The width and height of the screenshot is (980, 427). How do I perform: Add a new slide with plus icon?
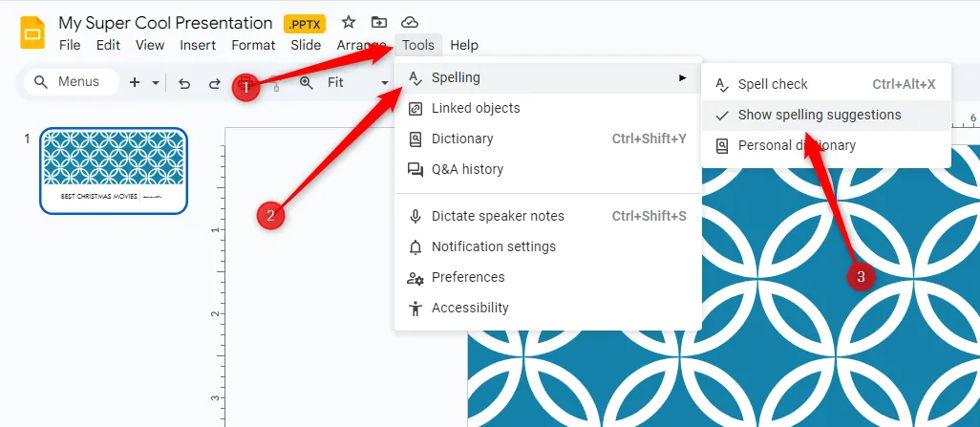click(135, 82)
